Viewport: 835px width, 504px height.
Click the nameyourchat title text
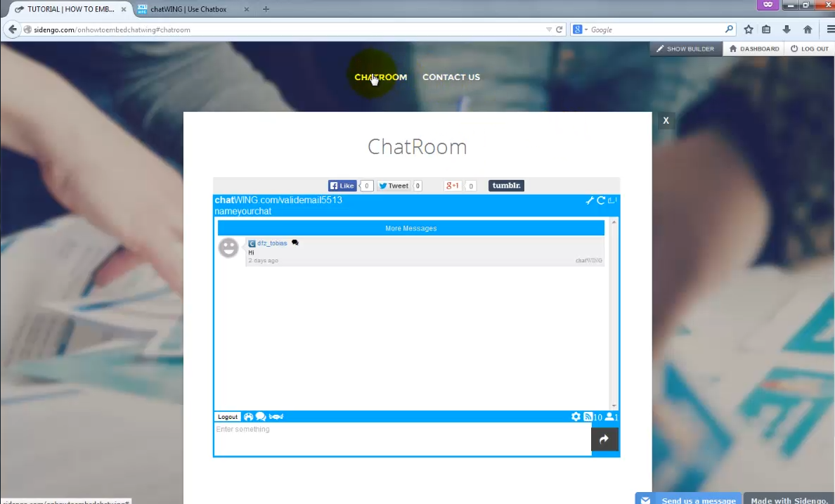tap(242, 211)
